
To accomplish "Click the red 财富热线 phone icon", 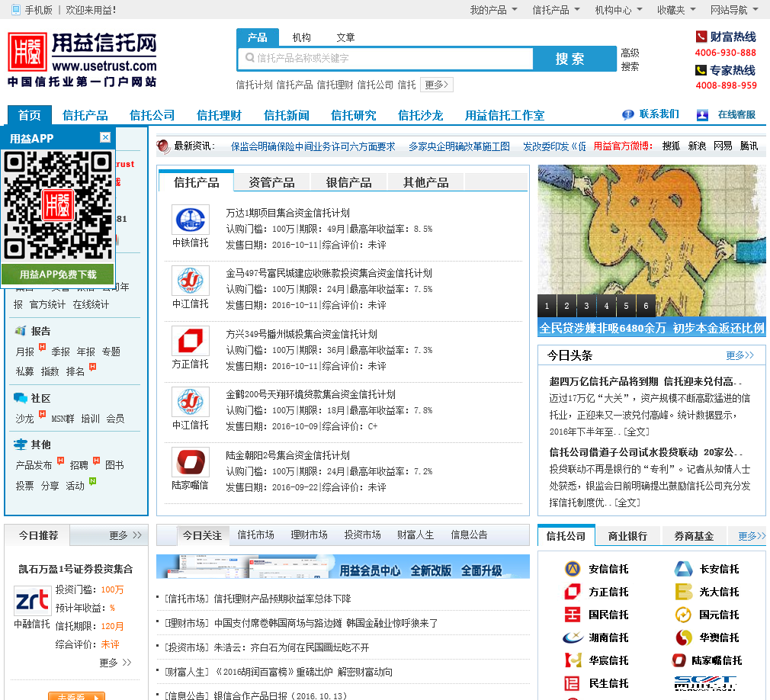I will (x=701, y=37).
